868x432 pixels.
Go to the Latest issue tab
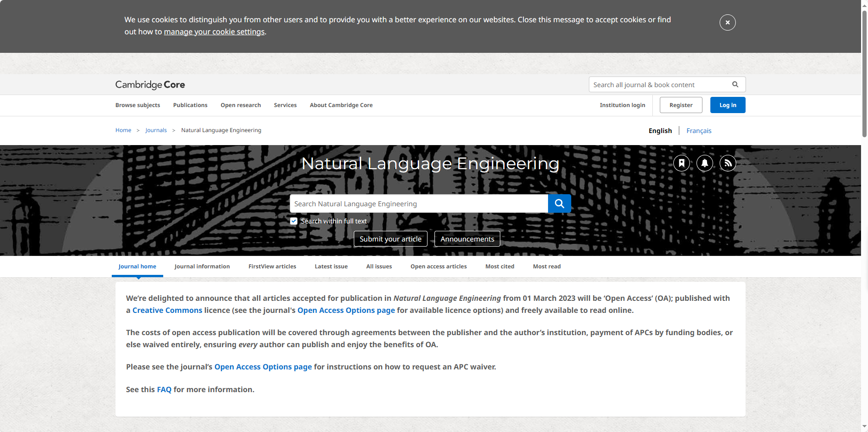[331, 267]
